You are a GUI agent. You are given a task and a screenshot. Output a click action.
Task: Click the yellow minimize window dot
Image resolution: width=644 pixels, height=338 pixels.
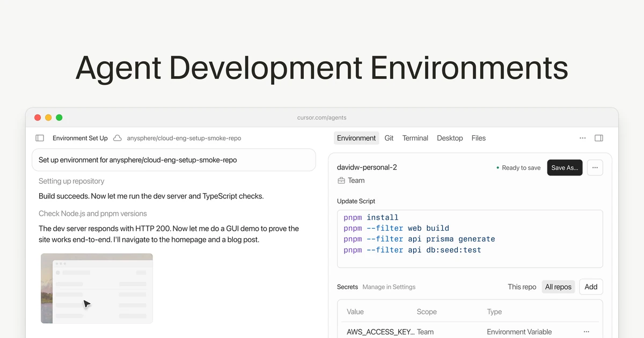[x=48, y=117]
